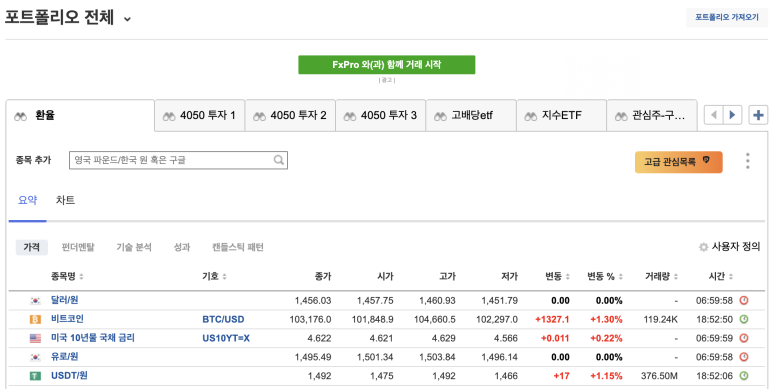Click the 고급 관심목록 button
This screenshot has width=773, height=389.
pos(678,162)
